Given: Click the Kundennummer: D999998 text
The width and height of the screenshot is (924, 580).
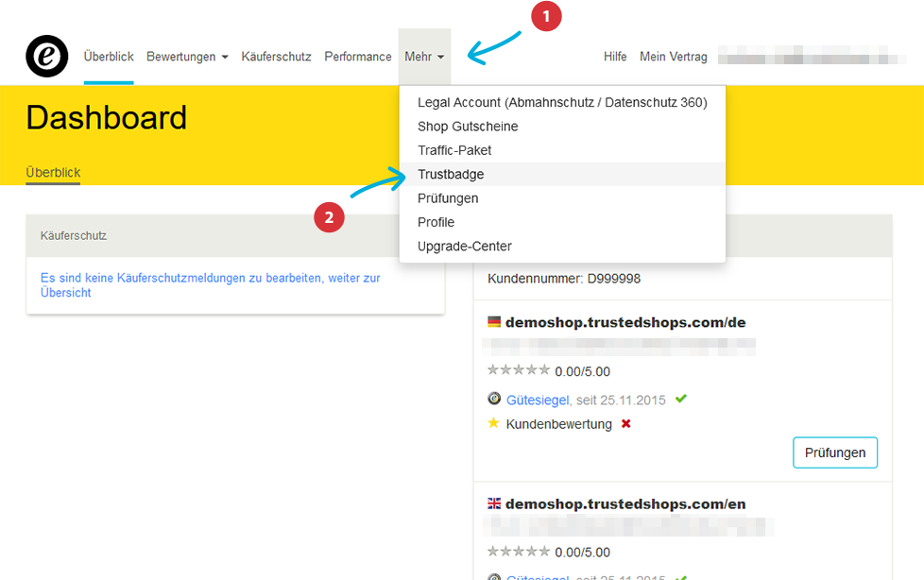Looking at the screenshot, I should (x=564, y=279).
